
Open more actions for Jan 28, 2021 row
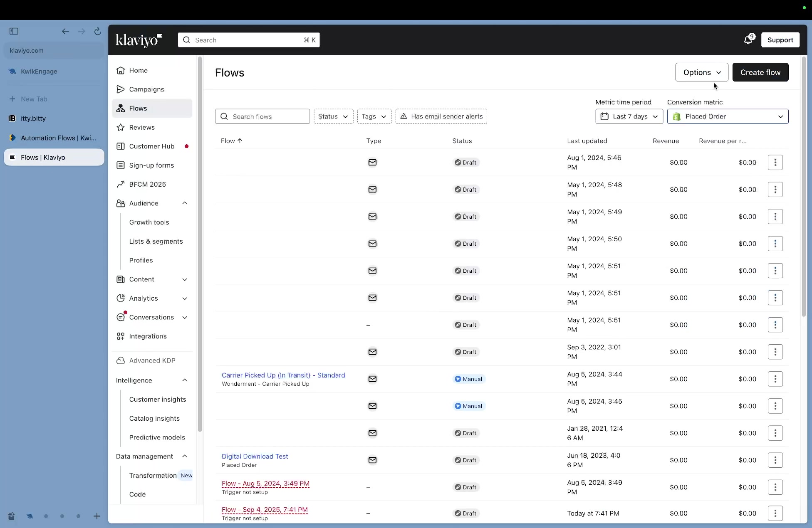tap(775, 433)
